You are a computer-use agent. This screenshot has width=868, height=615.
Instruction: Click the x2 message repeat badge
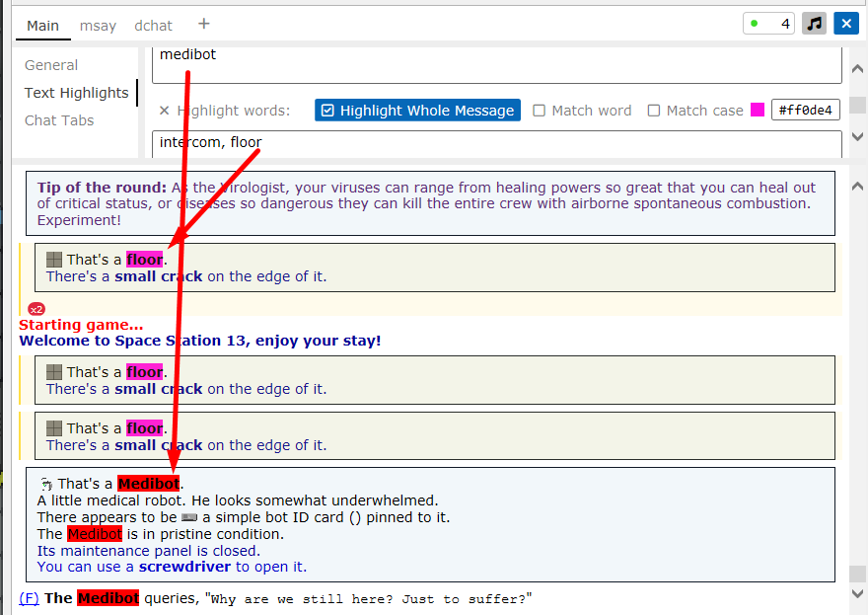tap(36, 309)
